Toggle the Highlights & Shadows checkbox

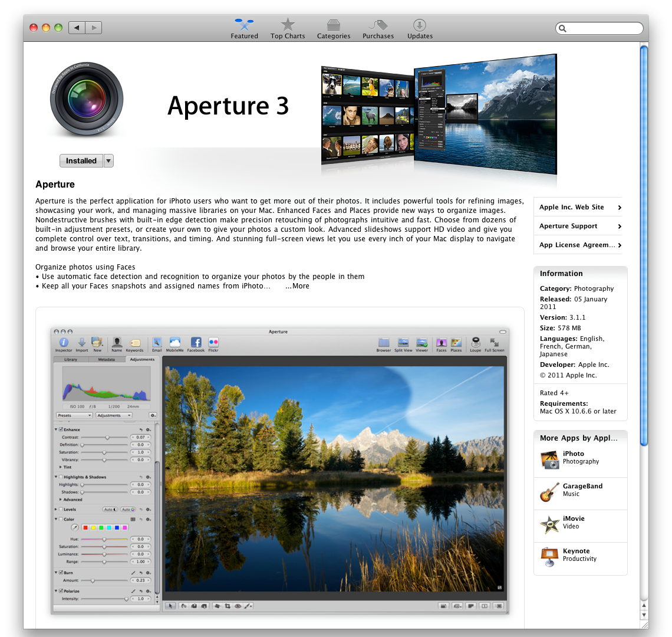click(61, 477)
